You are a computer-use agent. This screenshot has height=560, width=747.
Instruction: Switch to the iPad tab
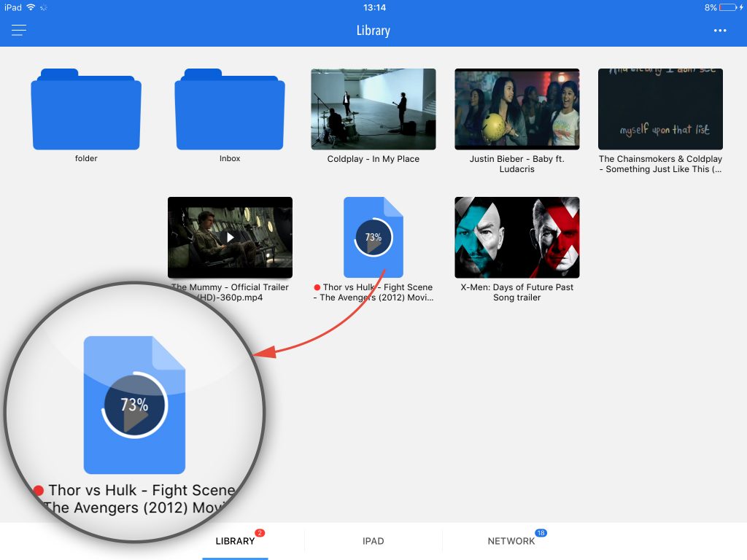(373, 541)
